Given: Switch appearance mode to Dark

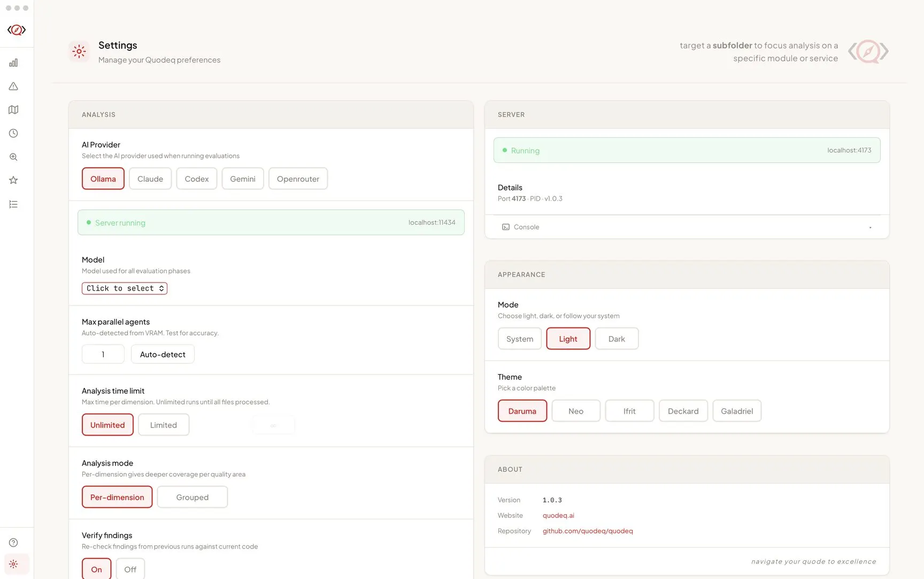Looking at the screenshot, I should click(616, 339).
